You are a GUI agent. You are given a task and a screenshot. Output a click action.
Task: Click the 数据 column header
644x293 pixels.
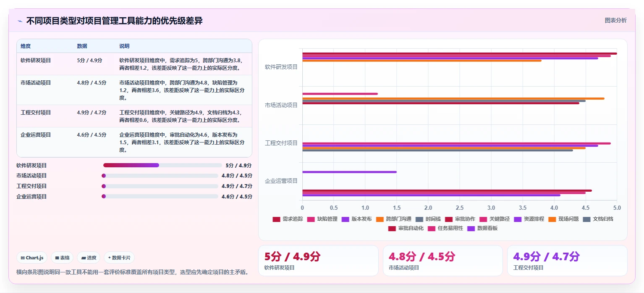coord(82,46)
